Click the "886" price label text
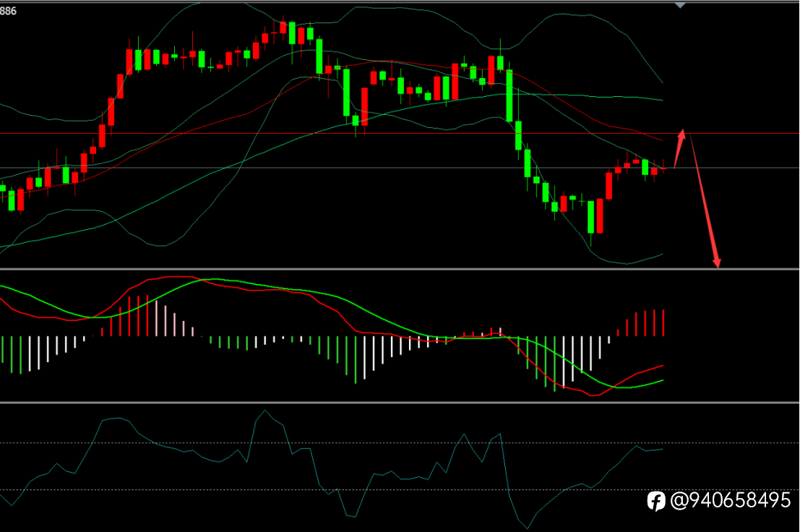The width and height of the screenshot is (800, 532). tap(8, 11)
